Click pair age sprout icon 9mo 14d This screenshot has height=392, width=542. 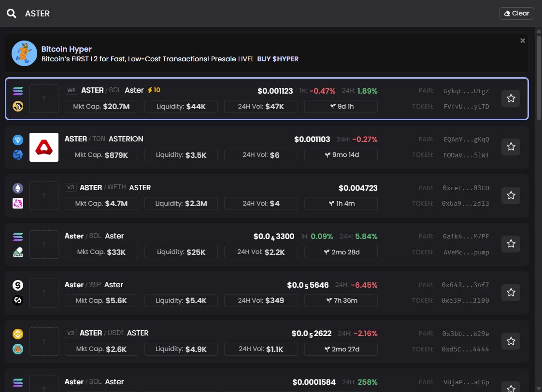point(328,155)
